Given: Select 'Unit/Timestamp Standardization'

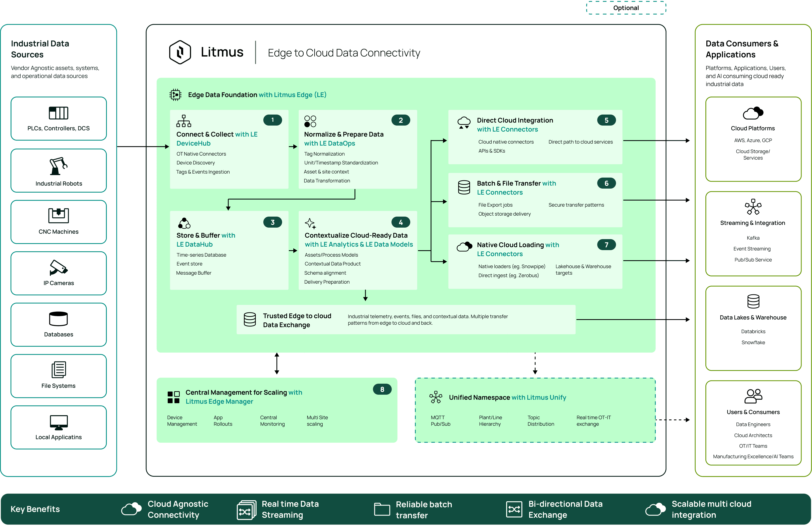Looking at the screenshot, I should click(x=341, y=163).
